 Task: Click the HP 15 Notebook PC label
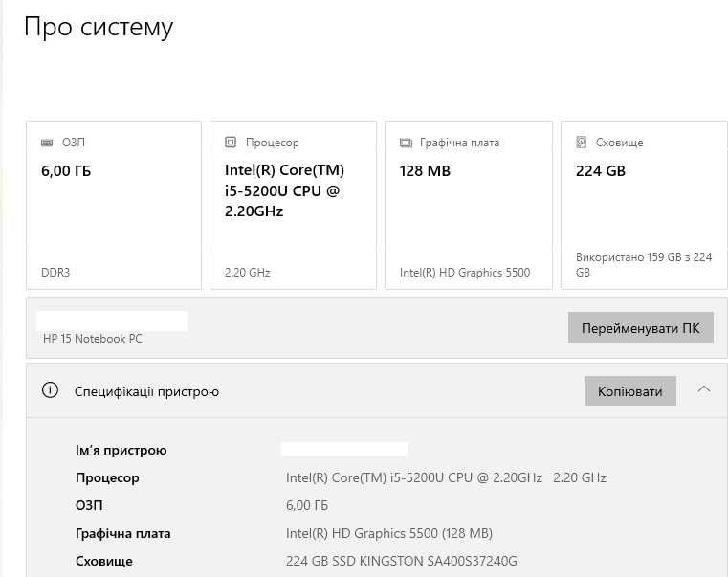[93, 339]
